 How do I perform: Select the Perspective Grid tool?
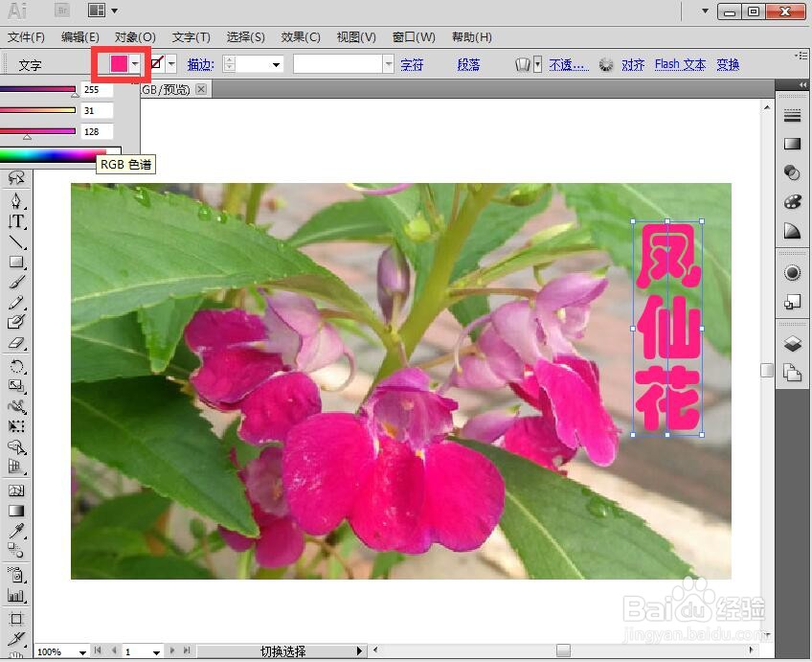point(16,468)
